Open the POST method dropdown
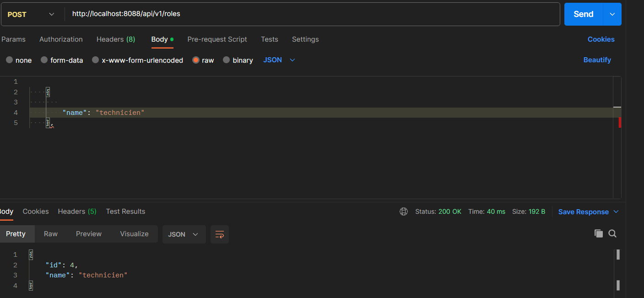This screenshot has height=298, width=644. [31, 14]
